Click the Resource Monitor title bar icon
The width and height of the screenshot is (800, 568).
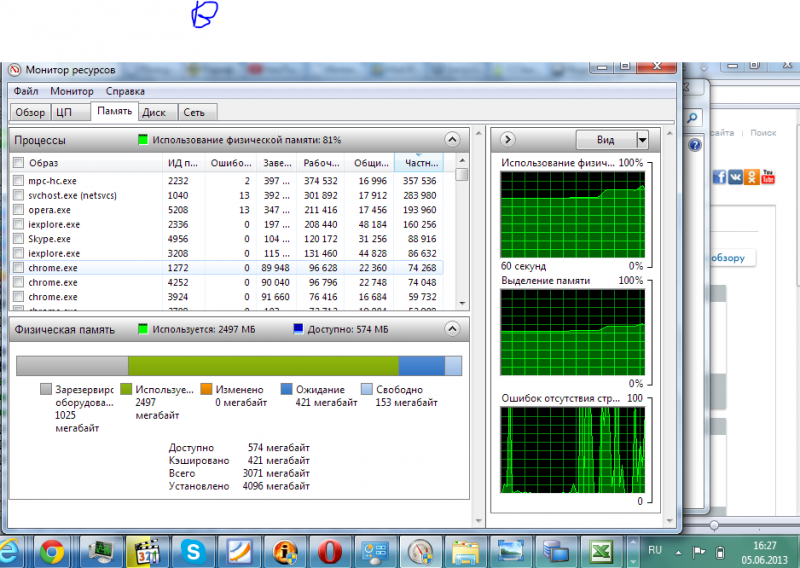pyautogui.click(x=15, y=69)
